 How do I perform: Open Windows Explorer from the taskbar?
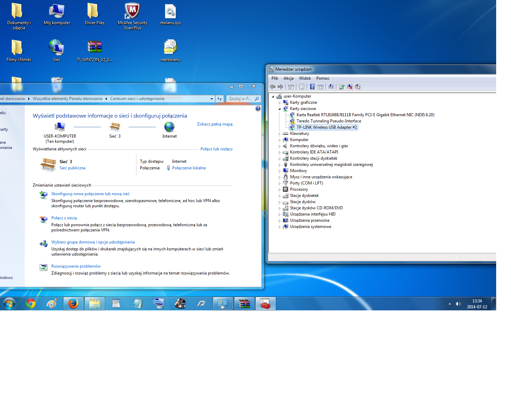tap(94, 304)
